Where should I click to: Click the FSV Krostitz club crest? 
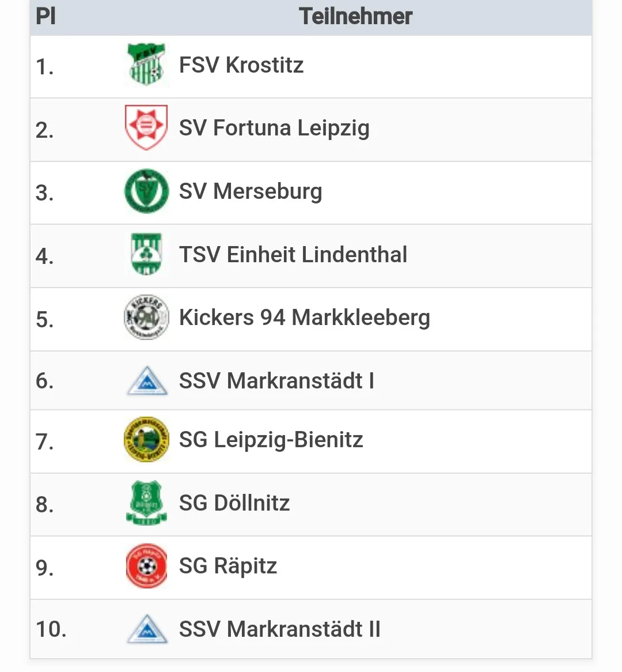146,65
